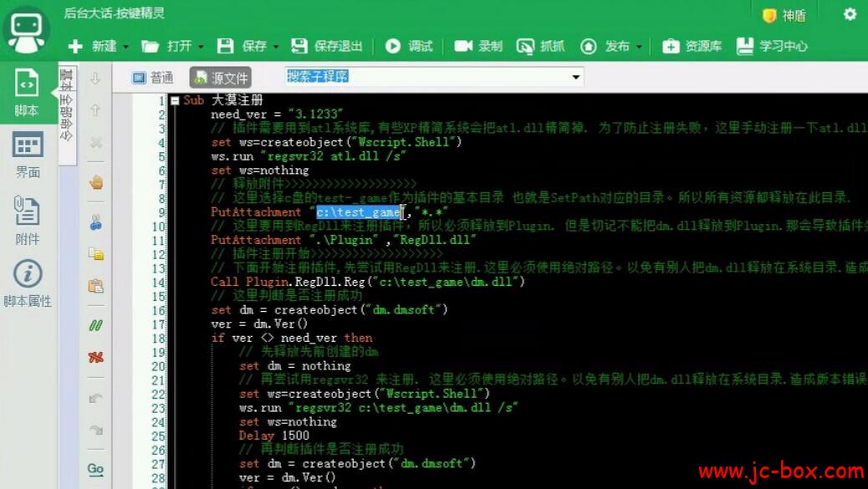Click the copy icon in side toolbar
868x489 pixels.
96,254
